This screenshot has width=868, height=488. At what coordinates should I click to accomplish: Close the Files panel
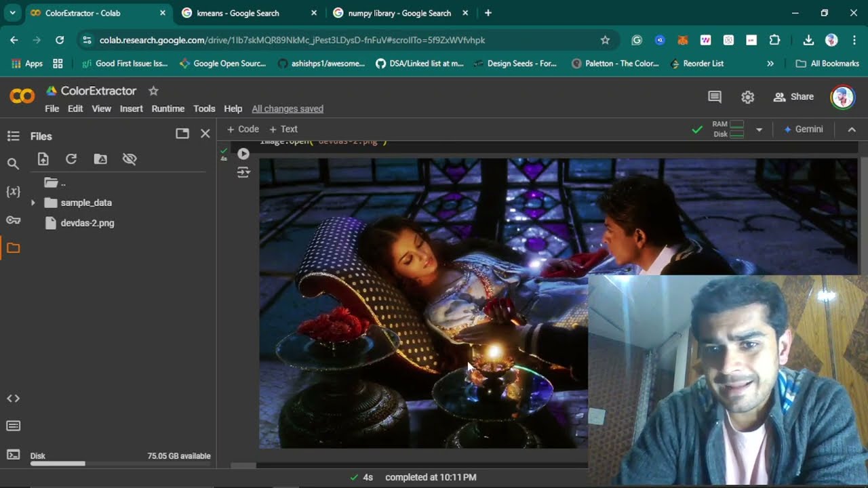(x=205, y=134)
